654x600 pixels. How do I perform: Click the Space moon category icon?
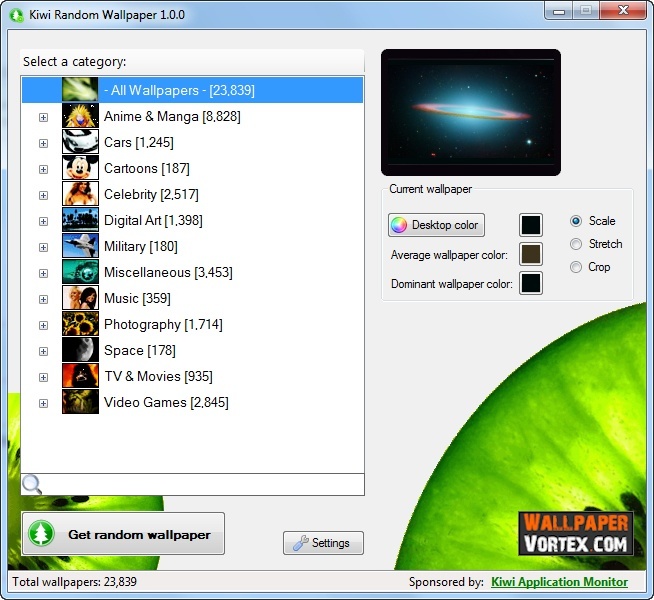click(80, 350)
